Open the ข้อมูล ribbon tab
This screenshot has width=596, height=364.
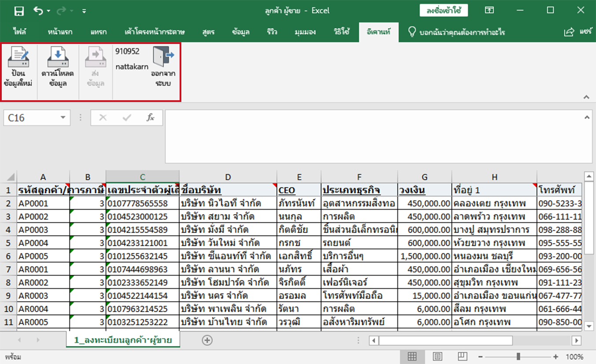[x=240, y=32]
